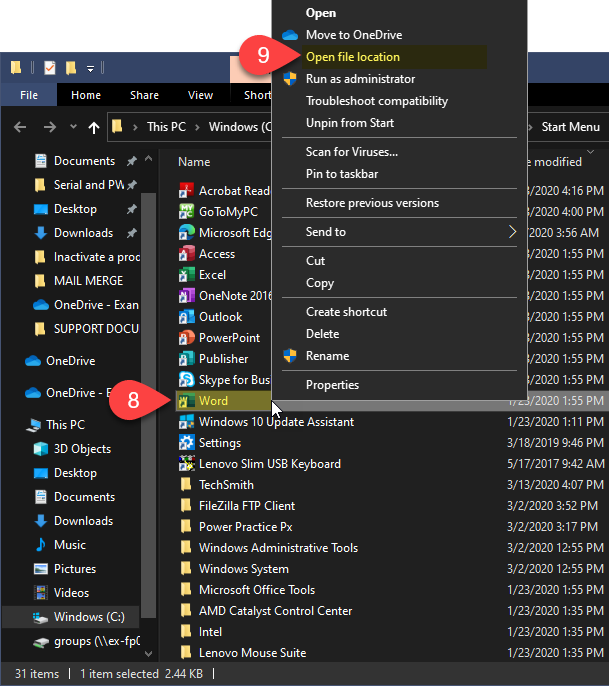Click the 3D Objects cube icon

point(41,449)
